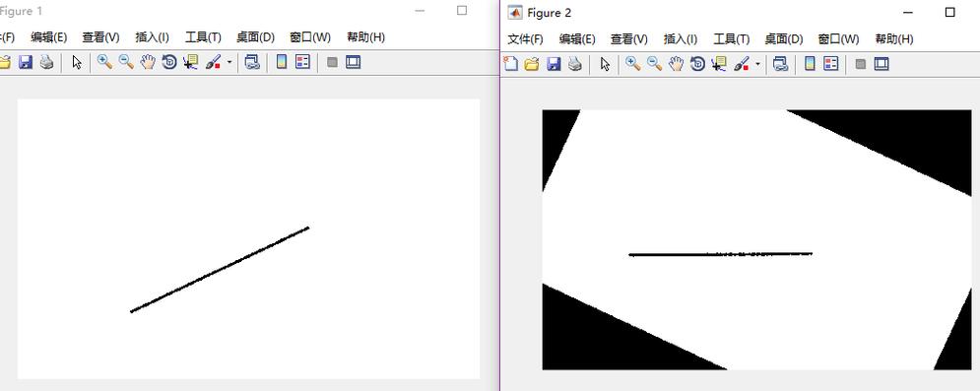
Task: Click the MATLAB logo icon in Figure 2 title bar
Action: click(x=515, y=12)
